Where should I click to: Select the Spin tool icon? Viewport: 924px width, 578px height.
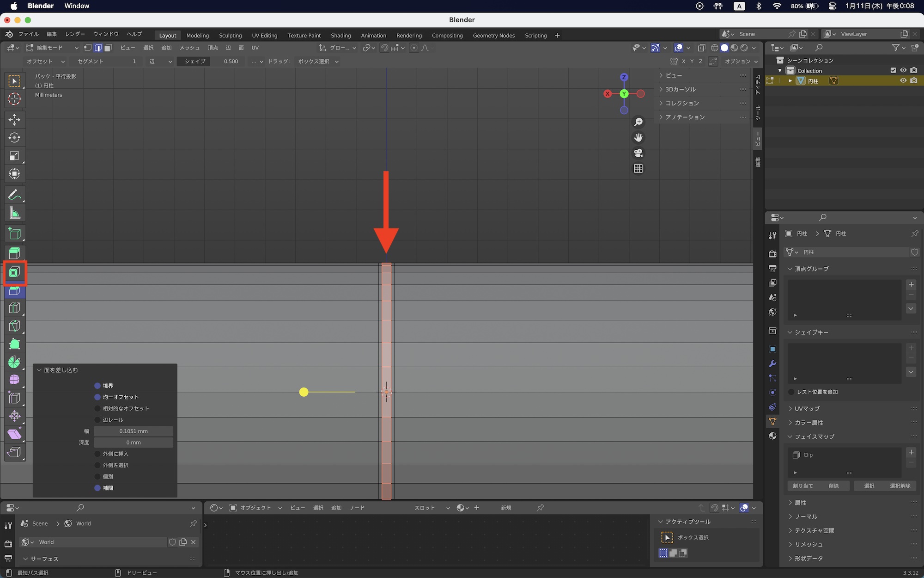tap(14, 362)
